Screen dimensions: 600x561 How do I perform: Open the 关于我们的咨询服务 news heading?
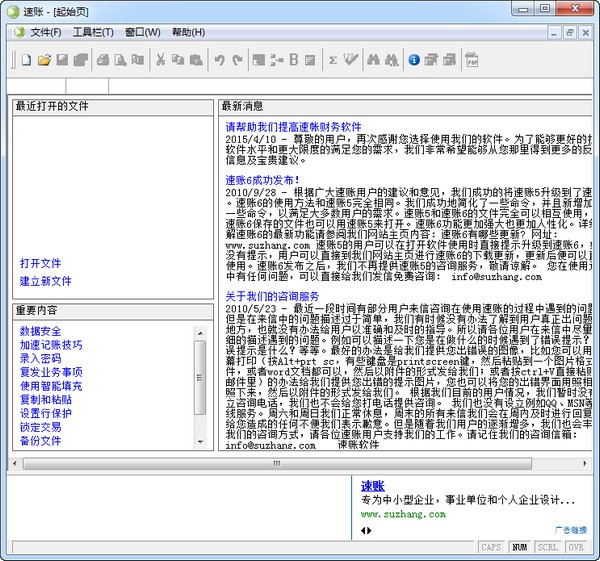(x=272, y=297)
